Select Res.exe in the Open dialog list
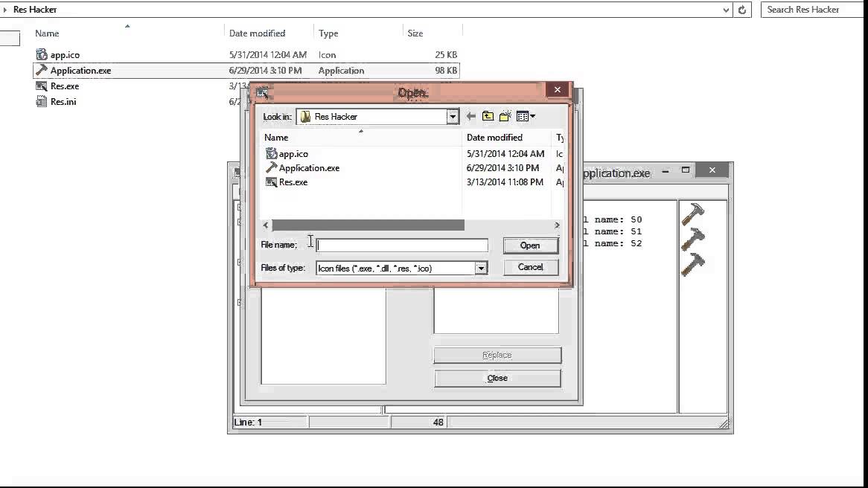The height and width of the screenshot is (488, 868). (293, 182)
